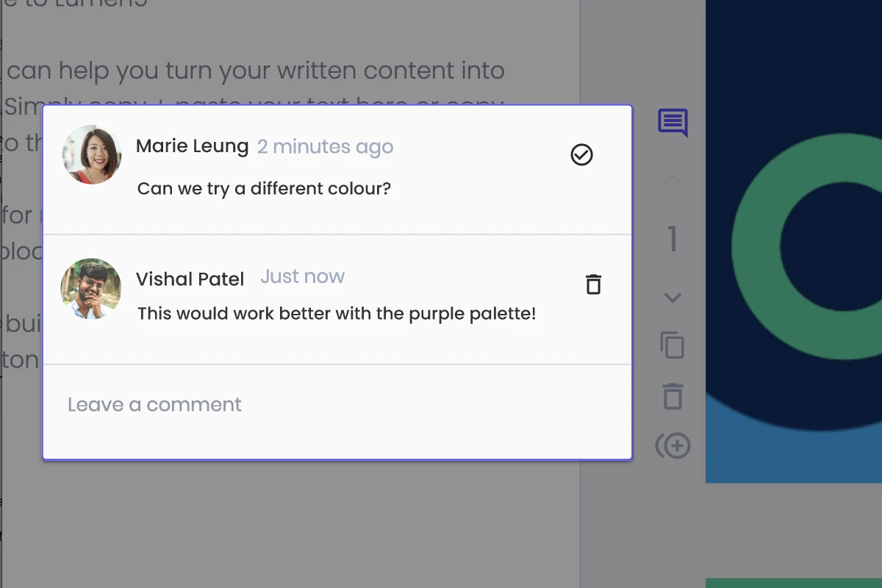Select the scene number 1 label
882x588 pixels.
(673, 239)
